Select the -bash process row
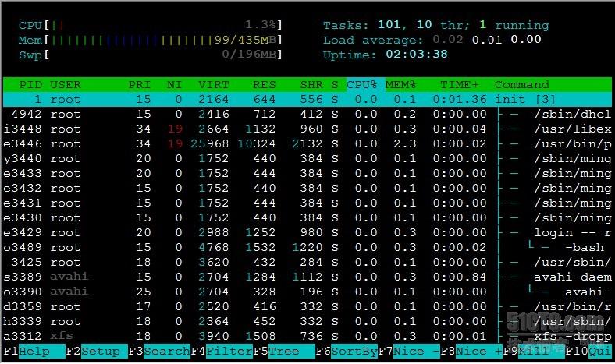This screenshot has height=364, width=615. click(x=307, y=248)
